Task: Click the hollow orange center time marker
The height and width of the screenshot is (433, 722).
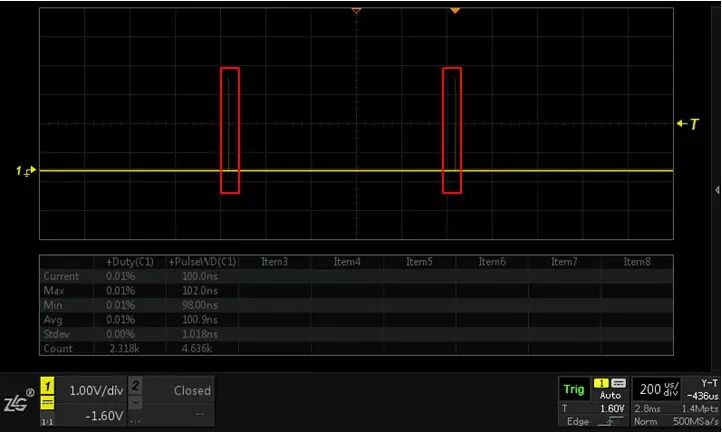Action: click(356, 10)
